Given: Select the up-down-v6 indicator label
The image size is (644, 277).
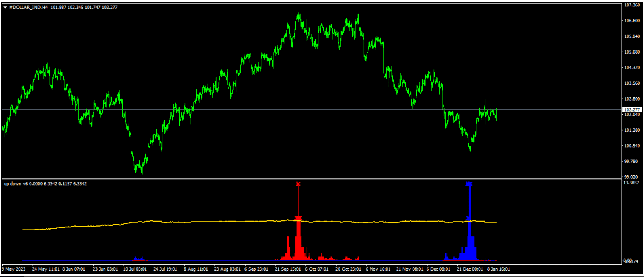Looking at the screenshot, I should 16,184.
